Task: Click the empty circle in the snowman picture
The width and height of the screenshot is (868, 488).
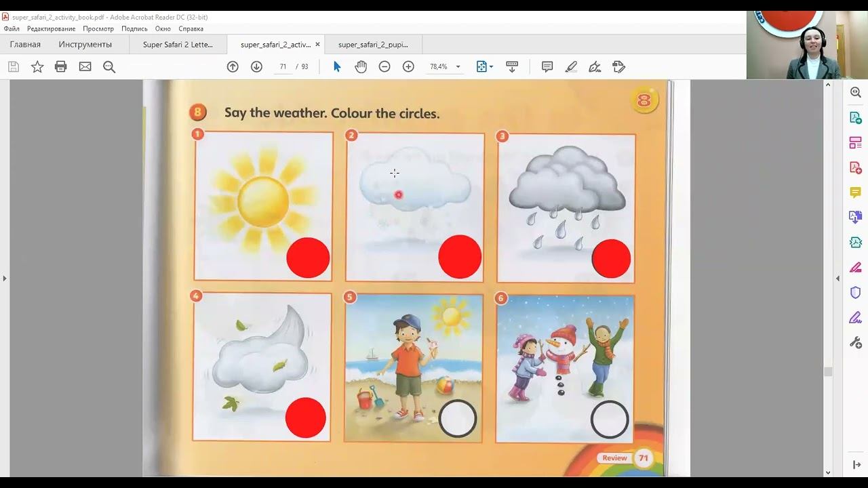Action: (610, 420)
